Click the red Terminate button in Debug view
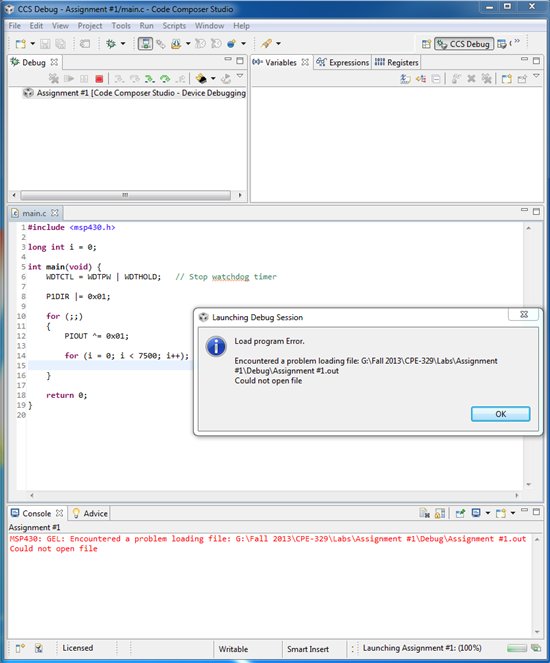The width and height of the screenshot is (550, 663). 99,79
